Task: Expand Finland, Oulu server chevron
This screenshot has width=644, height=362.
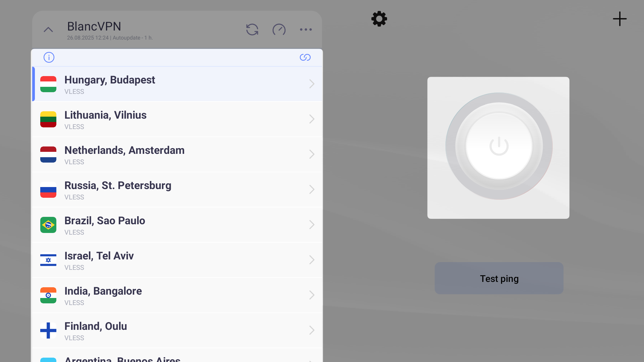Action: 312,330
